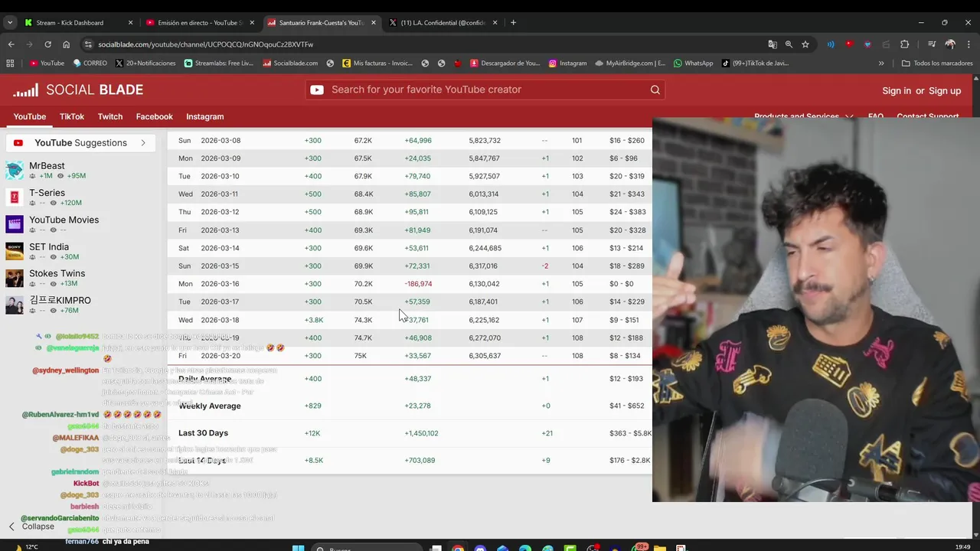The width and height of the screenshot is (980, 551).
Task: Click the Stokes Twins channel avatar
Action: tap(15, 278)
